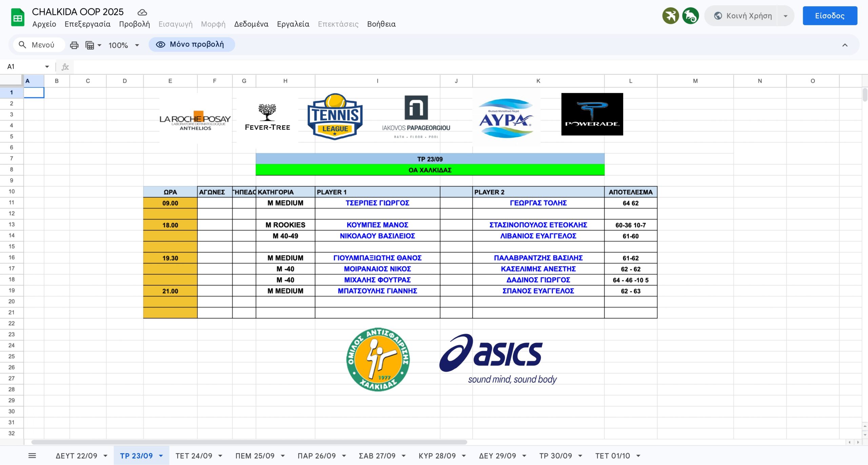Screen dimensions: 868x465
Task: Select row 10 header
Action: [12, 191]
